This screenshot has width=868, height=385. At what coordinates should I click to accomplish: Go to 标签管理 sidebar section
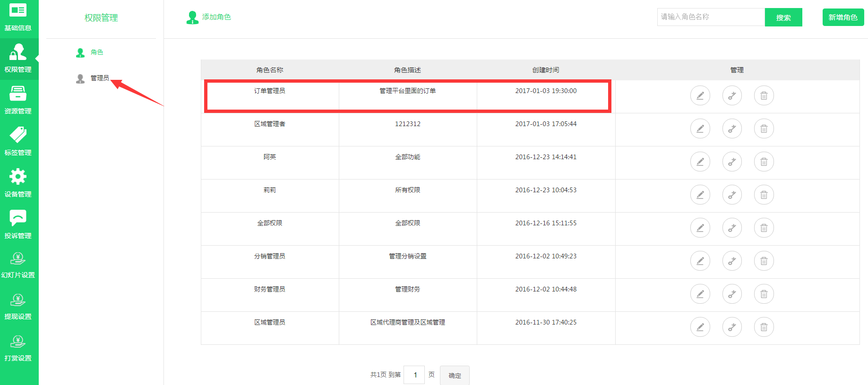(x=18, y=142)
